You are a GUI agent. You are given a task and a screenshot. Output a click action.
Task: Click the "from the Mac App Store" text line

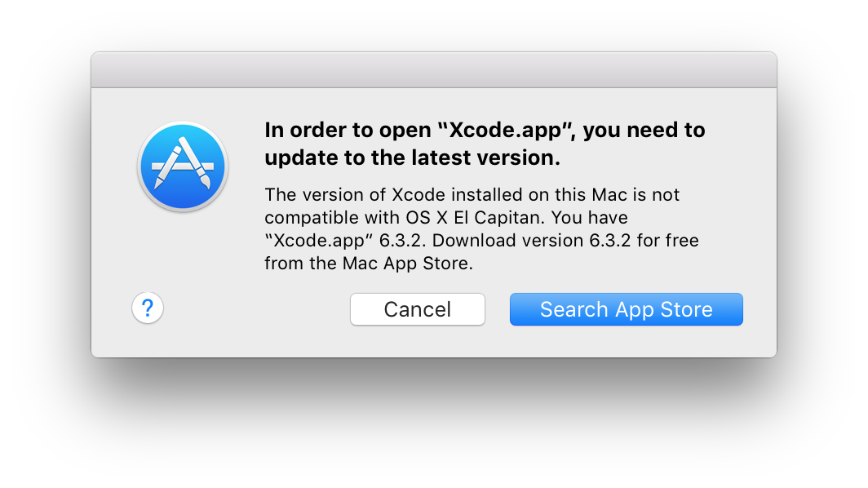click(369, 263)
